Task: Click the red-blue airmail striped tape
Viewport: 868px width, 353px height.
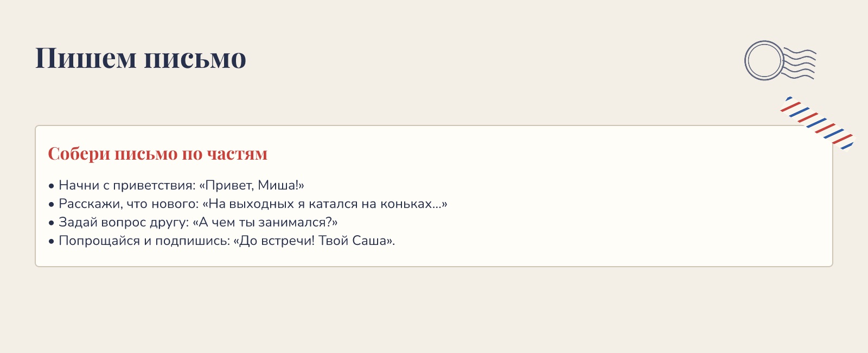Action: click(x=817, y=123)
